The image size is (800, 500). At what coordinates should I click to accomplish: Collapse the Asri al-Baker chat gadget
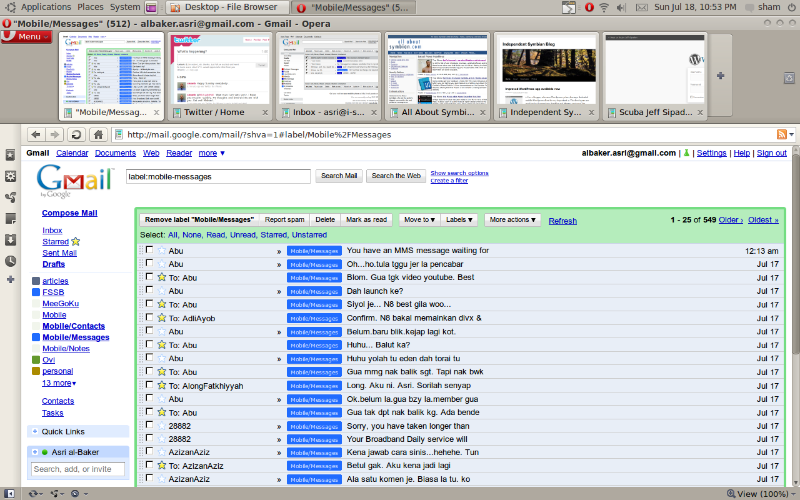[x=35, y=452]
